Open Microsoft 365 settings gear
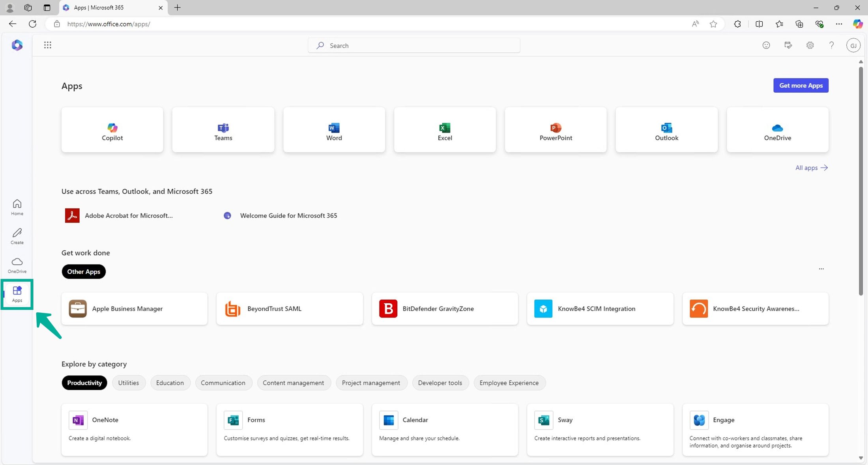This screenshot has height=465, width=868. tap(810, 45)
